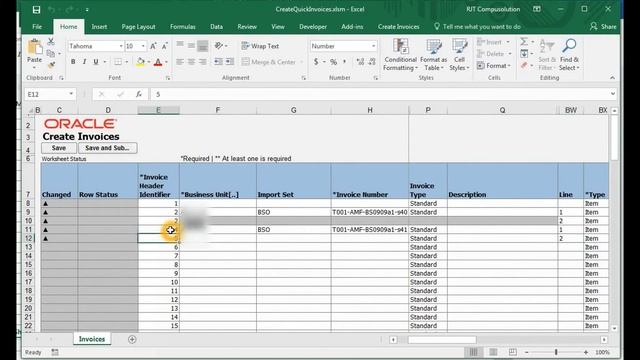
Task: Expand Format as Table gallery
Action: coord(433,55)
